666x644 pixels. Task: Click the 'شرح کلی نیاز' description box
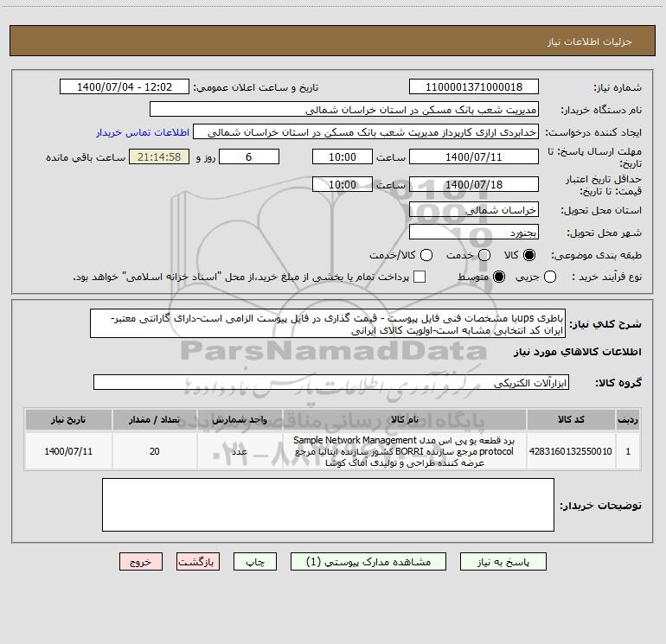[328, 324]
